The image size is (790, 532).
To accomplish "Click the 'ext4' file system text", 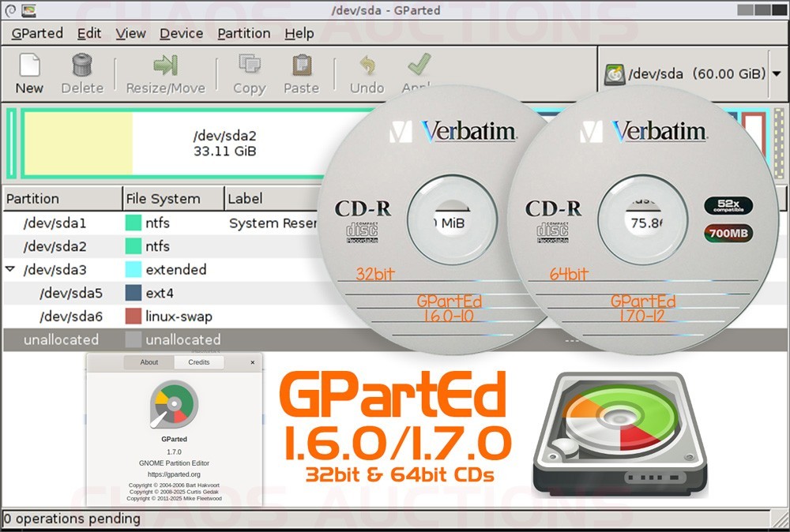I will pos(160,293).
